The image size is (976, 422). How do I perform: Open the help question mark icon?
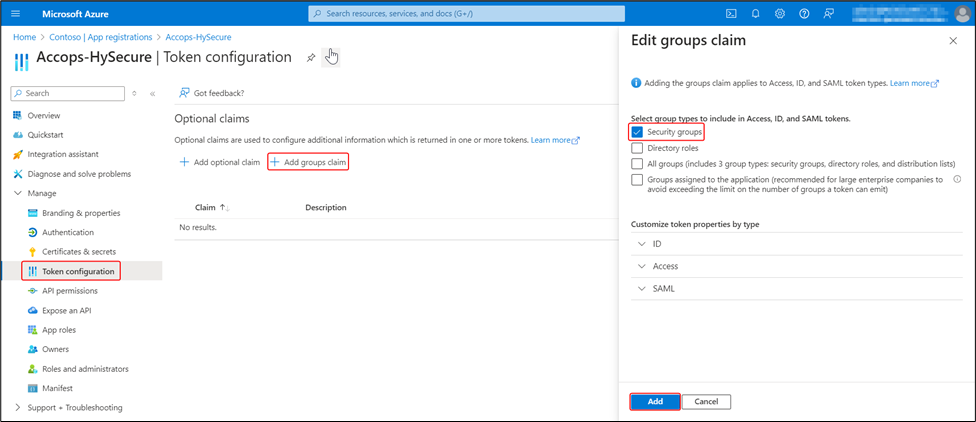point(804,14)
